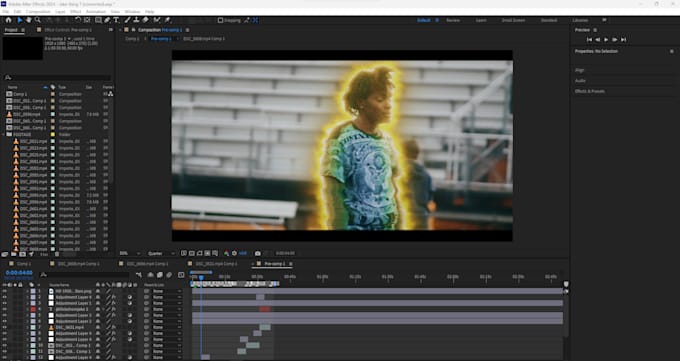Select the Rotation tool

(78, 20)
